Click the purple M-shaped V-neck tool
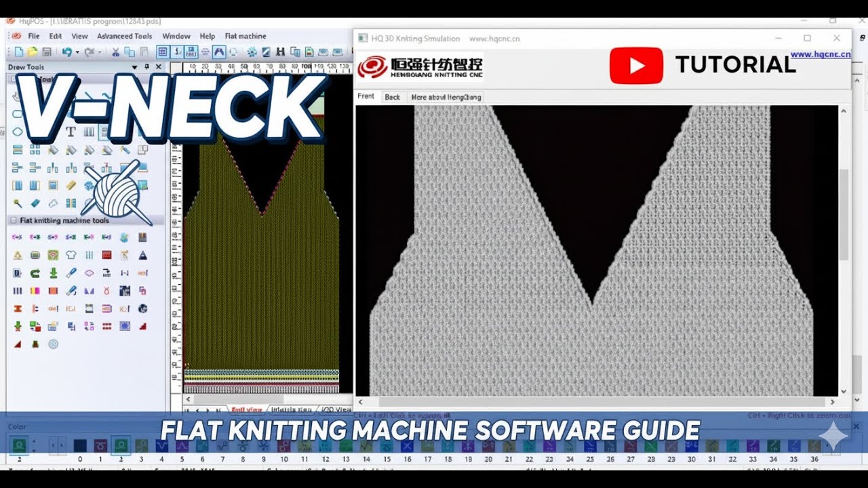 [x=89, y=291]
